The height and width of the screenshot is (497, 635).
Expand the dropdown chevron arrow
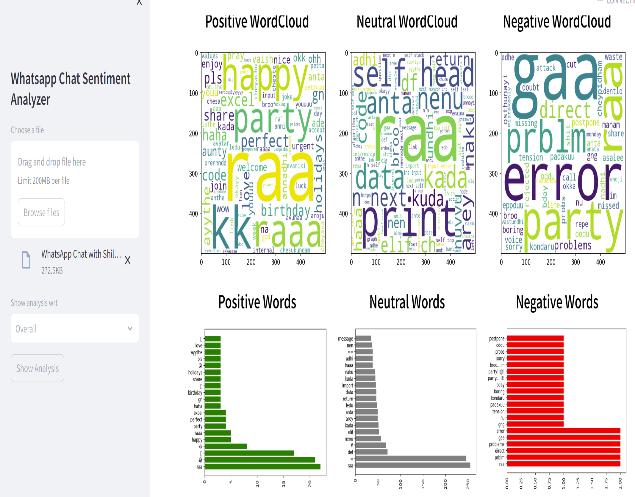click(130, 328)
